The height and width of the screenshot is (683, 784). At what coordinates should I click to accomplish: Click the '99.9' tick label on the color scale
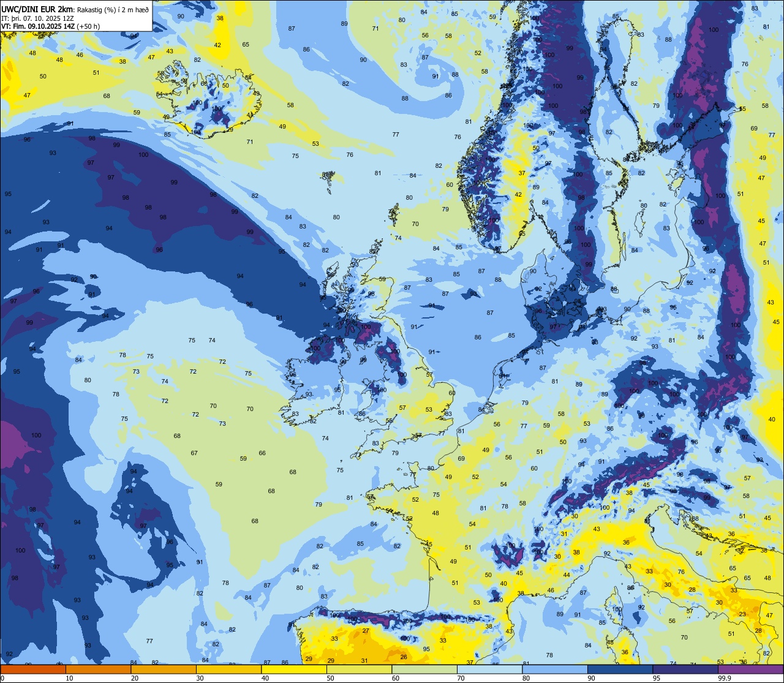[725, 678]
